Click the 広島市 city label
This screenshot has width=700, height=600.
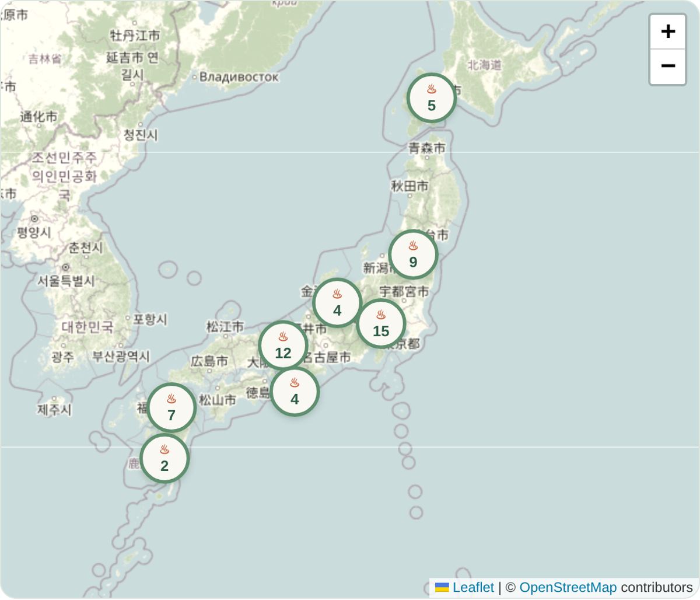[209, 361]
